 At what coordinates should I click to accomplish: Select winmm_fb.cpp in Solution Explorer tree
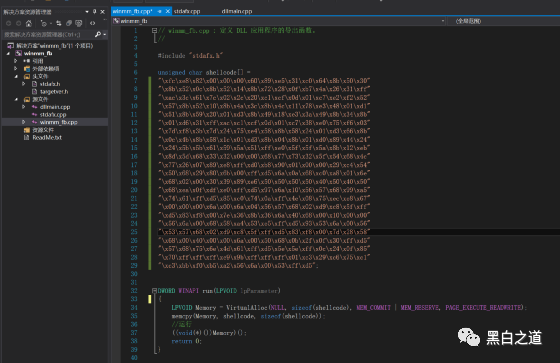(58, 122)
